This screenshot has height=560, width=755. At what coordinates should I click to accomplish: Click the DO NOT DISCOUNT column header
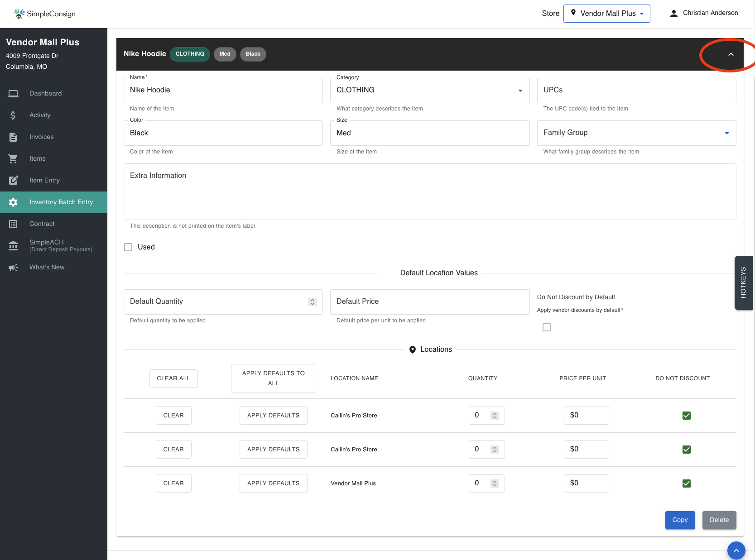(683, 378)
